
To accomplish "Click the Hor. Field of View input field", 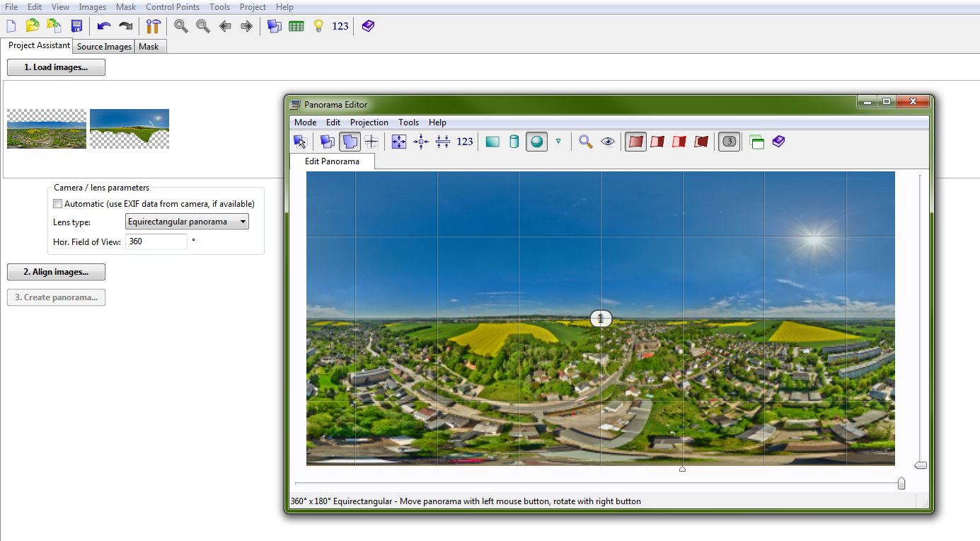I will (x=156, y=241).
